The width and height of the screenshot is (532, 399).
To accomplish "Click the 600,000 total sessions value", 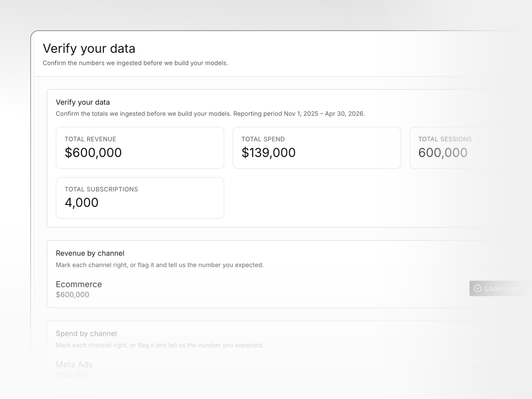I will click(x=443, y=153).
